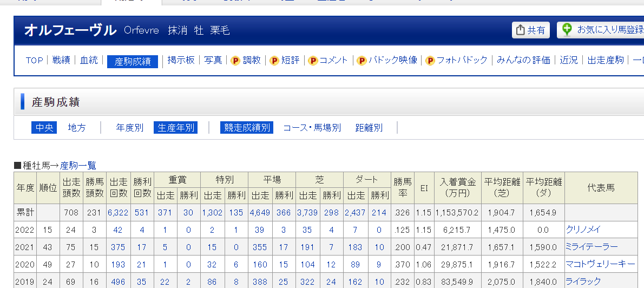
Task: Open cumulative 平場出走 value 4,649
Action: pyautogui.click(x=260, y=213)
